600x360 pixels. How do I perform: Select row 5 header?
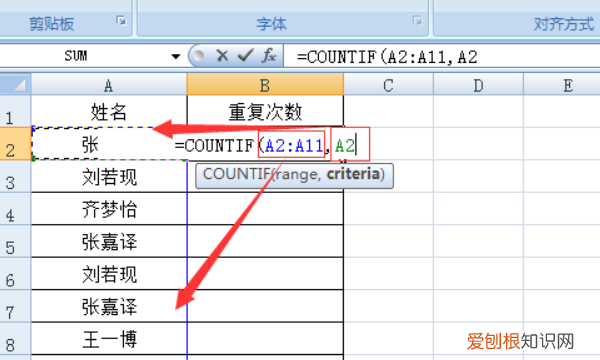(15, 241)
